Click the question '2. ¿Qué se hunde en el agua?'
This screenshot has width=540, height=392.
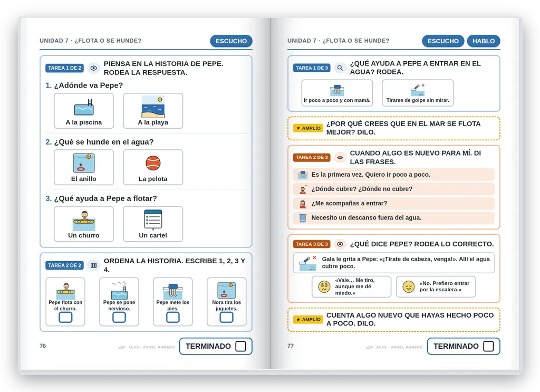(x=100, y=142)
